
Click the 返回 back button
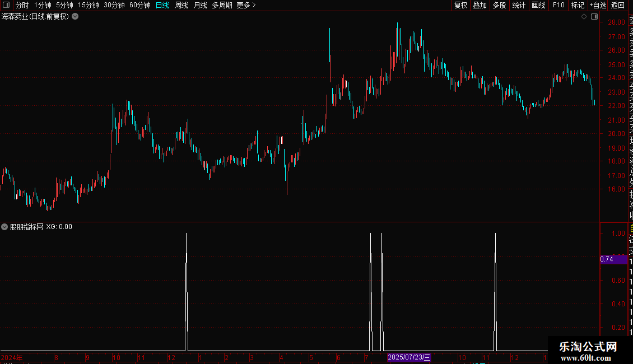coord(618,5)
